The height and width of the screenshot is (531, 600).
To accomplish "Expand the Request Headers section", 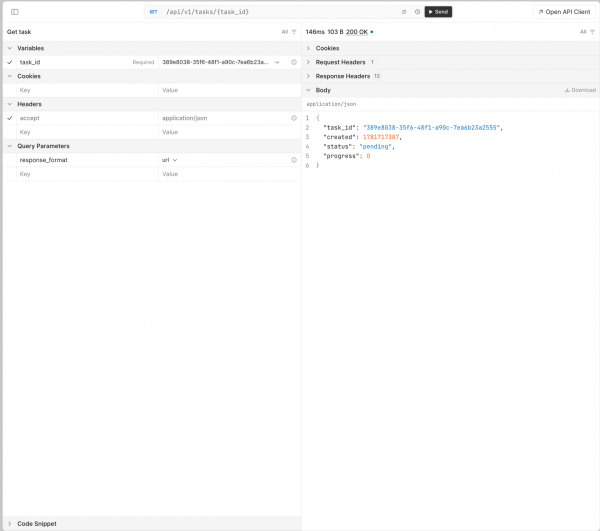I will (308, 62).
